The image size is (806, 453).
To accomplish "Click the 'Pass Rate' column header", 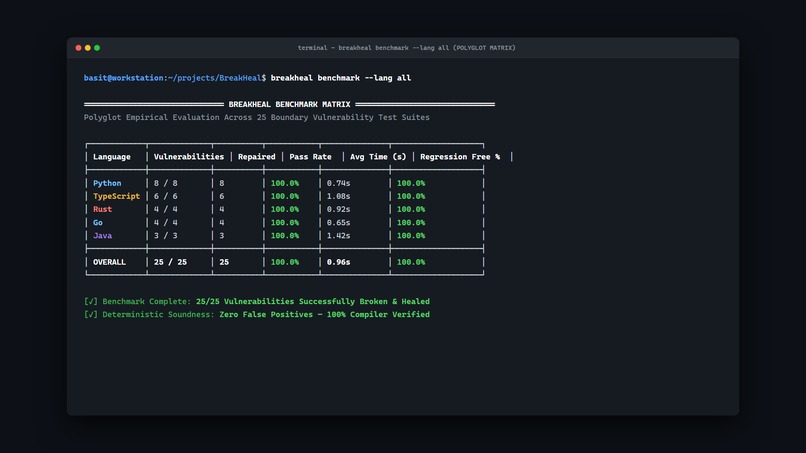I will click(x=310, y=157).
